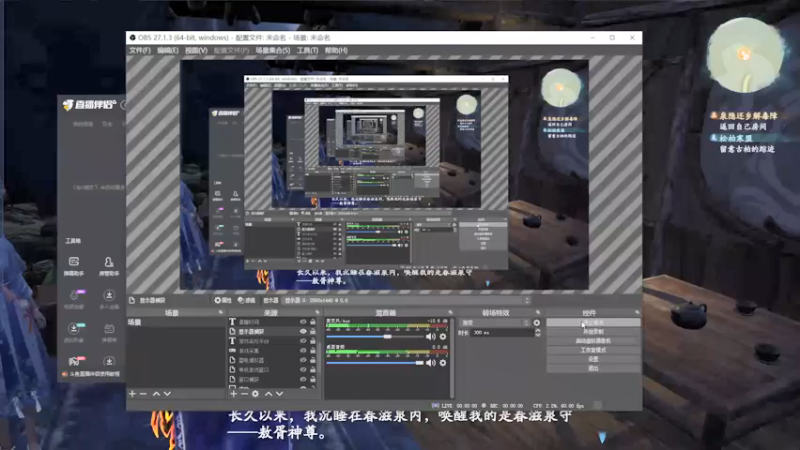
Task: Open transition properties gear icon
Action: click(x=537, y=323)
